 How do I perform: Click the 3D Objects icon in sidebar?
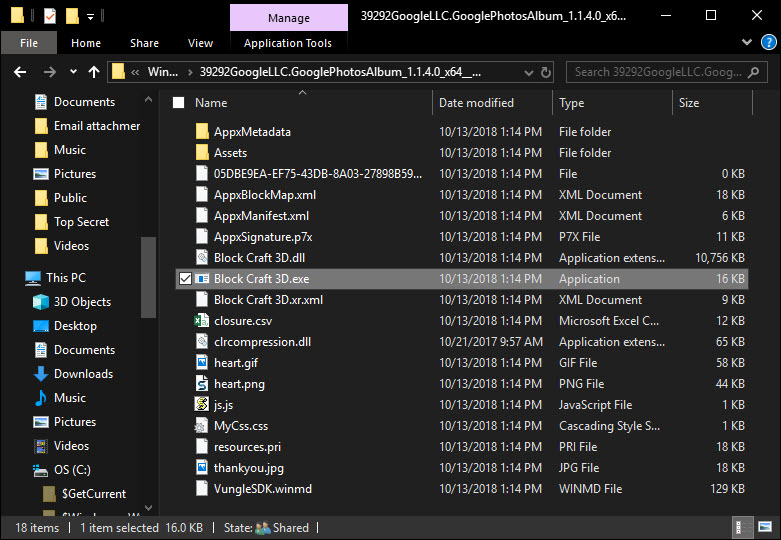point(41,302)
